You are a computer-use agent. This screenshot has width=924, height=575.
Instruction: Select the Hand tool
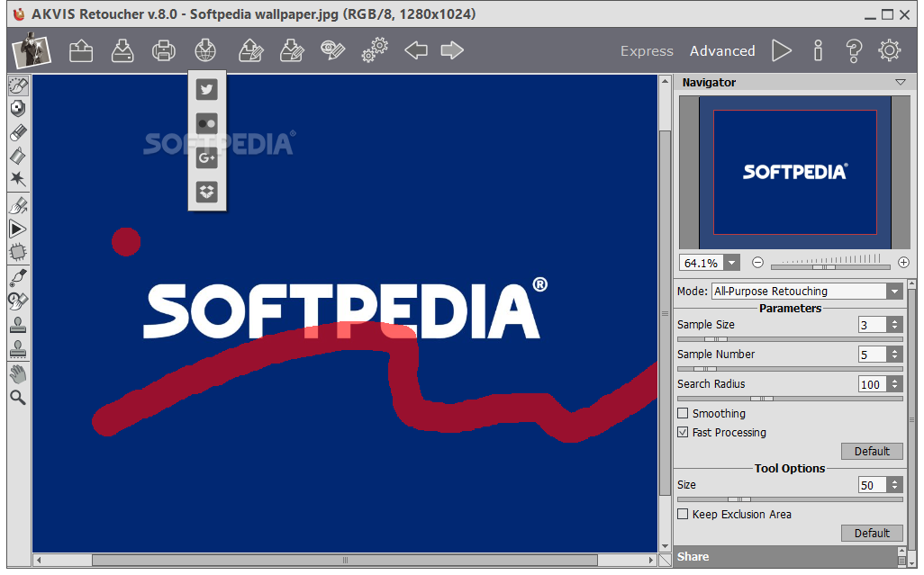[18, 373]
